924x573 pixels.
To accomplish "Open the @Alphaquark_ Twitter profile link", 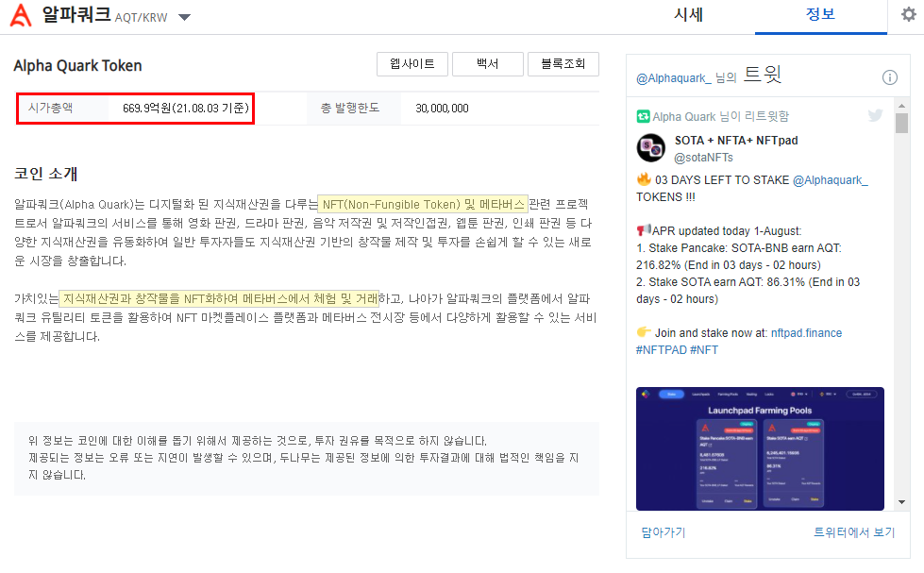I will (674, 77).
